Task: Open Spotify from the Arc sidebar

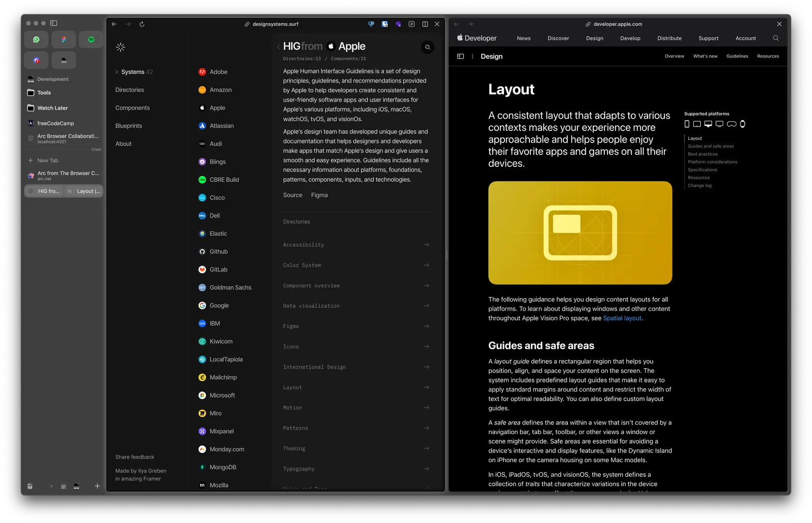Action: (x=91, y=39)
